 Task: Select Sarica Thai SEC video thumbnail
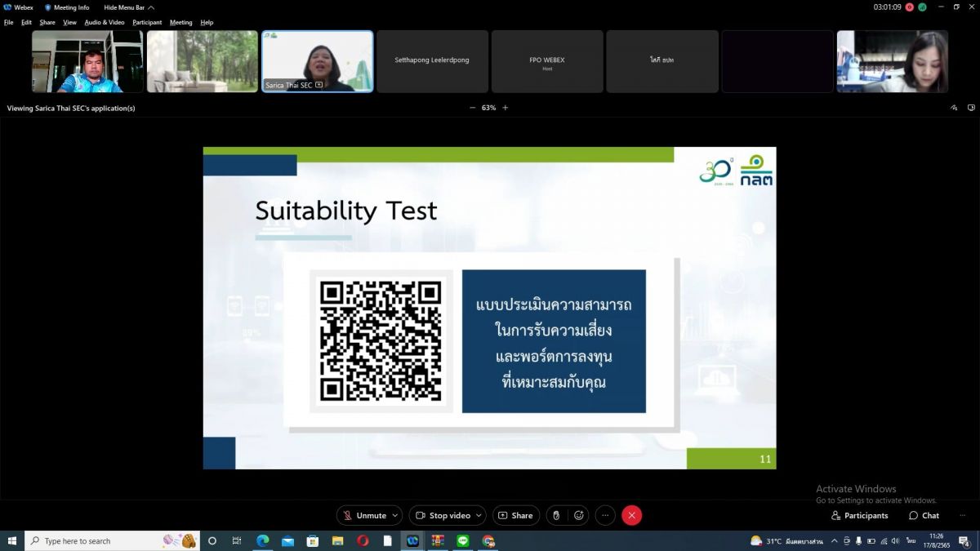pos(317,61)
